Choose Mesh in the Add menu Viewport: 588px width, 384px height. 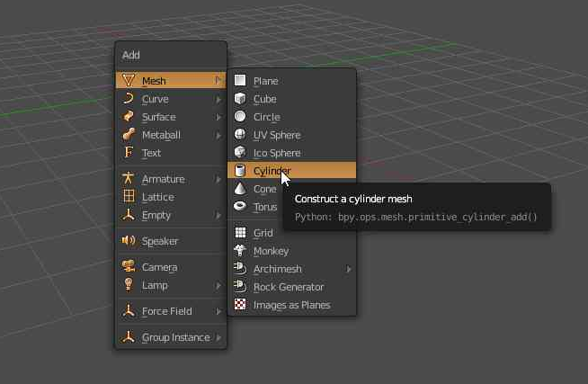coord(171,81)
